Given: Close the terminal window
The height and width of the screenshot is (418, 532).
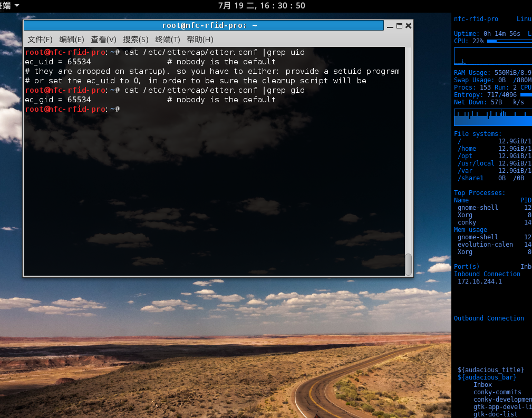Looking at the screenshot, I should coord(409,26).
